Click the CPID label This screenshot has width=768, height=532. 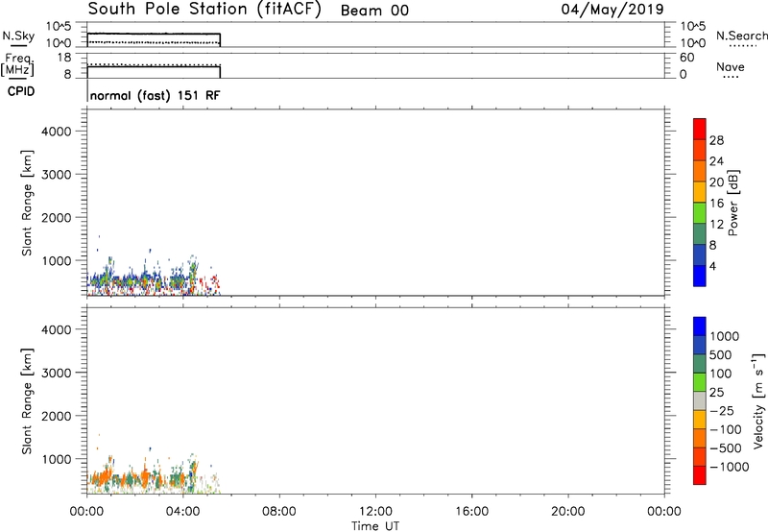(x=21, y=91)
